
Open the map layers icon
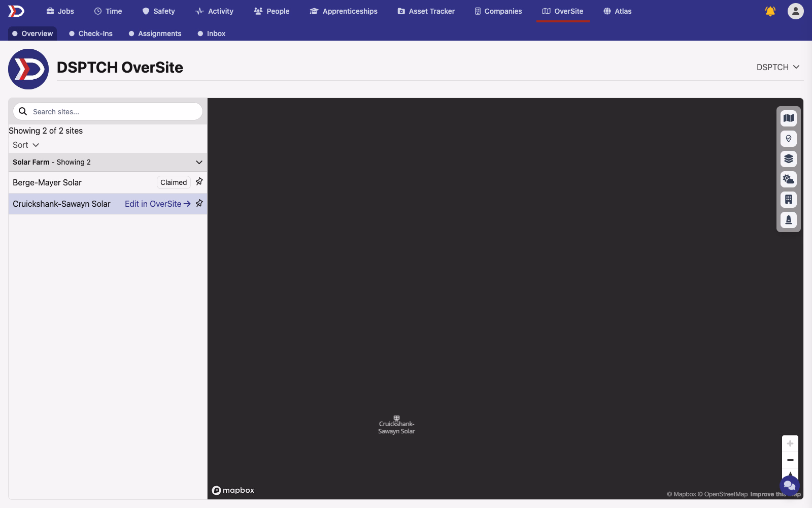coord(789,159)
